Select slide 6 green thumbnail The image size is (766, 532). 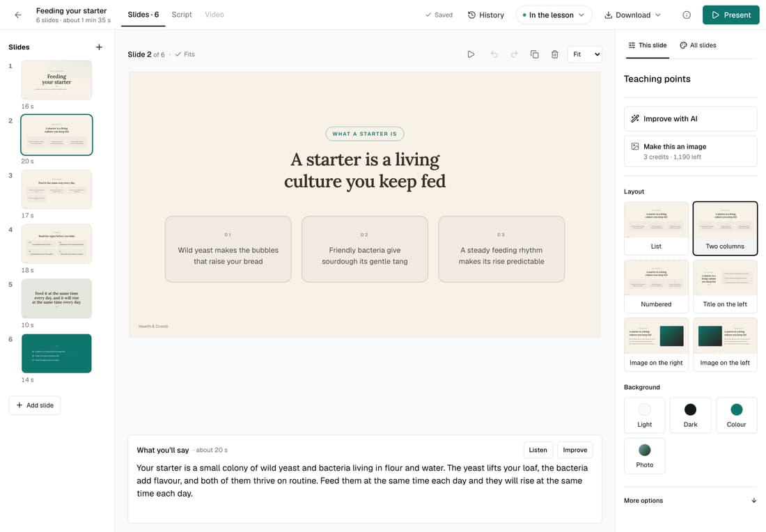[x=56, y=353]
